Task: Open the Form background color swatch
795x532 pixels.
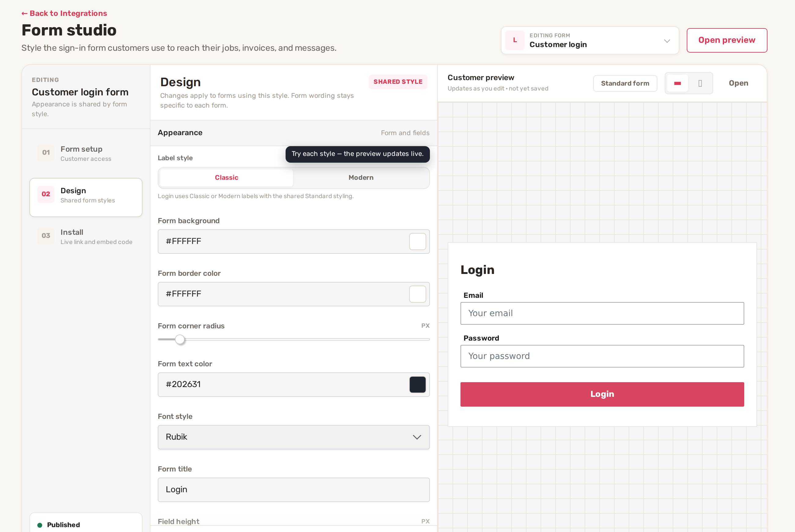Action: tap(417, 242)
